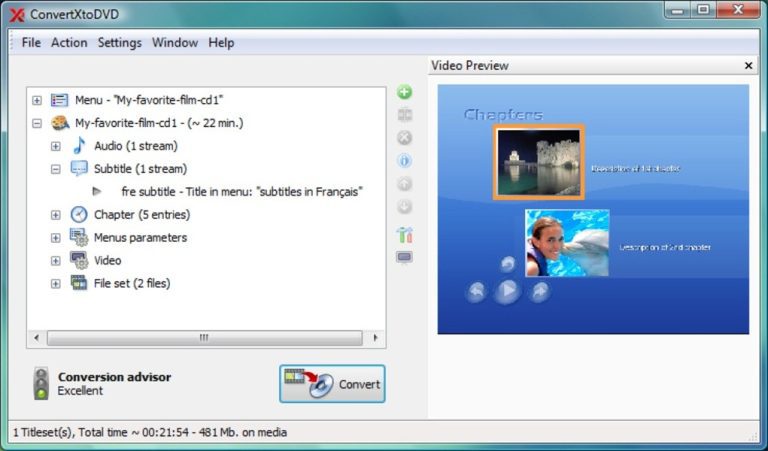Click the monitor preview icon in side toolbar

coord(404,258)
